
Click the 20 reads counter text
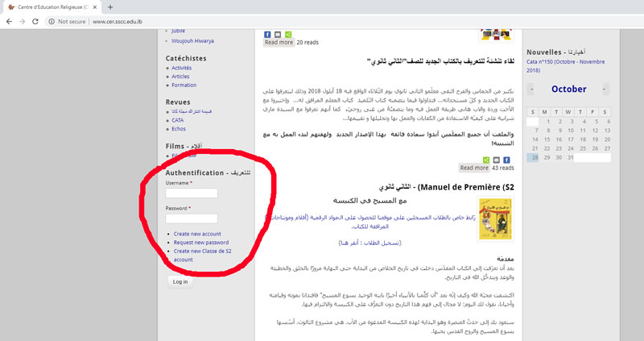point(308,43)
